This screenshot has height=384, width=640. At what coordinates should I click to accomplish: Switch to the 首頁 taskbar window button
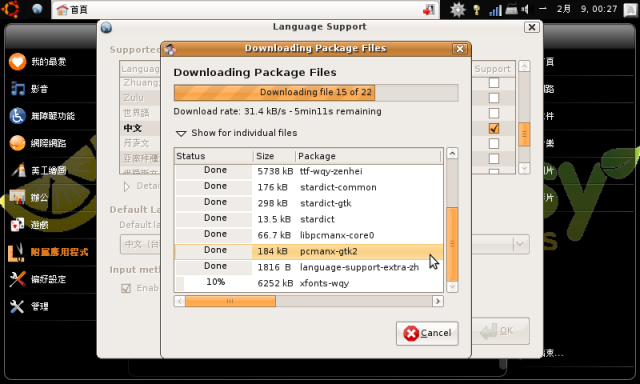click(245, 10)
